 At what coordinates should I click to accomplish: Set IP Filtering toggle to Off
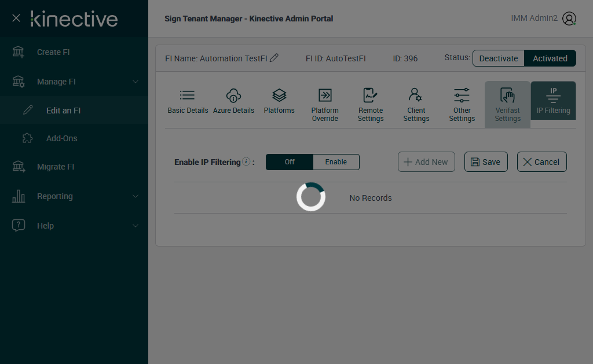[x=290, y=162]
